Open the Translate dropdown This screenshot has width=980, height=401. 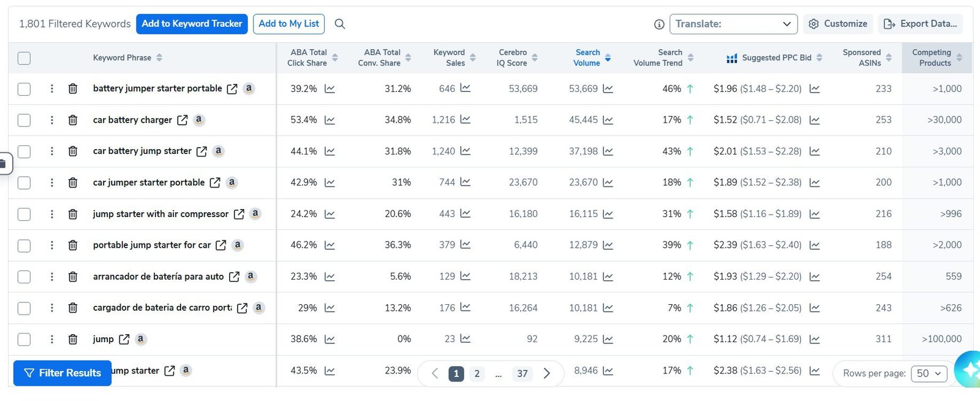click(x=734, y=24)
